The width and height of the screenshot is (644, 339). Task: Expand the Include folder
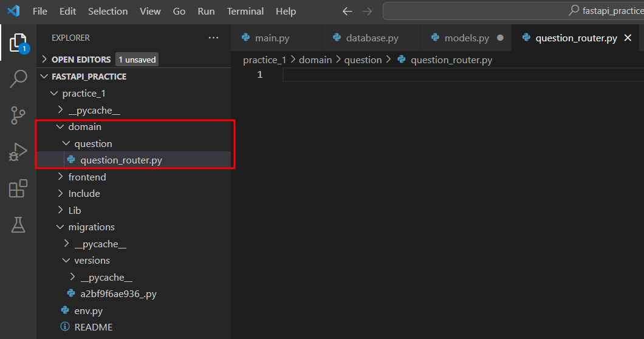[x=60, y=193]
